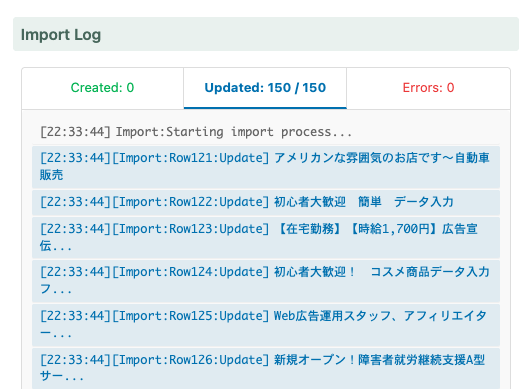This screenshot has height=389, width=531.
Task: Select the Row126 Update log entry
Action: pos(266,368)
